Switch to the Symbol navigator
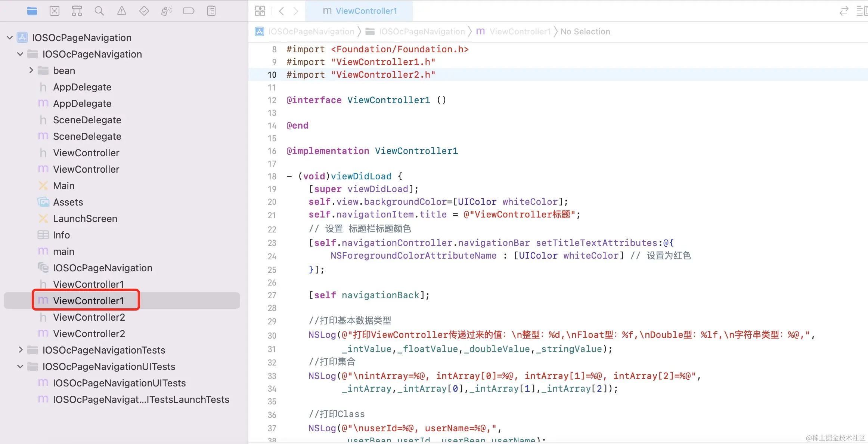The image size is (868, 444). tap(77, 11)
